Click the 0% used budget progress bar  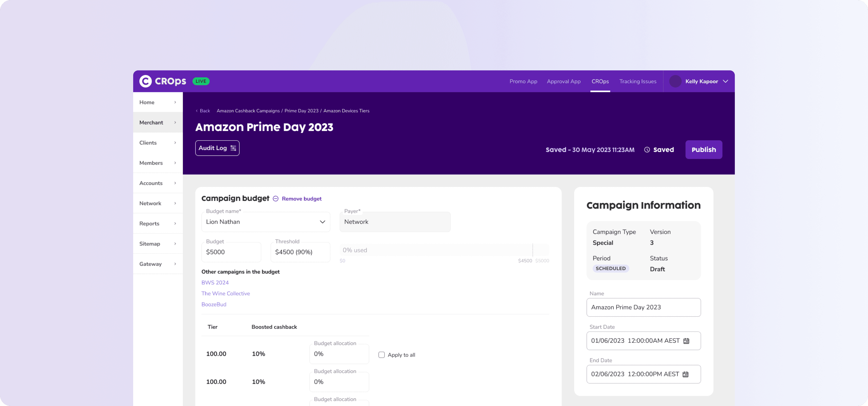[x=444, y=250]
